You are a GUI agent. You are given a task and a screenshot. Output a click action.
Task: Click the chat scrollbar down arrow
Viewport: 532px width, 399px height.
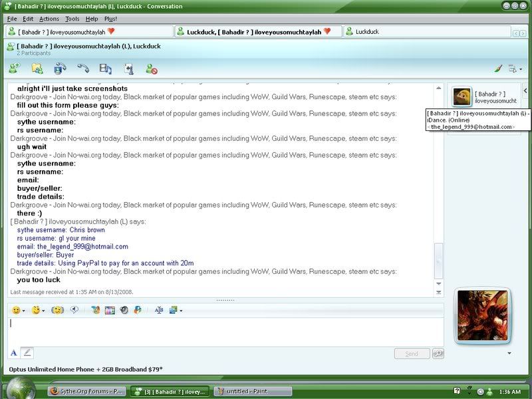click(x=438, y=284)
